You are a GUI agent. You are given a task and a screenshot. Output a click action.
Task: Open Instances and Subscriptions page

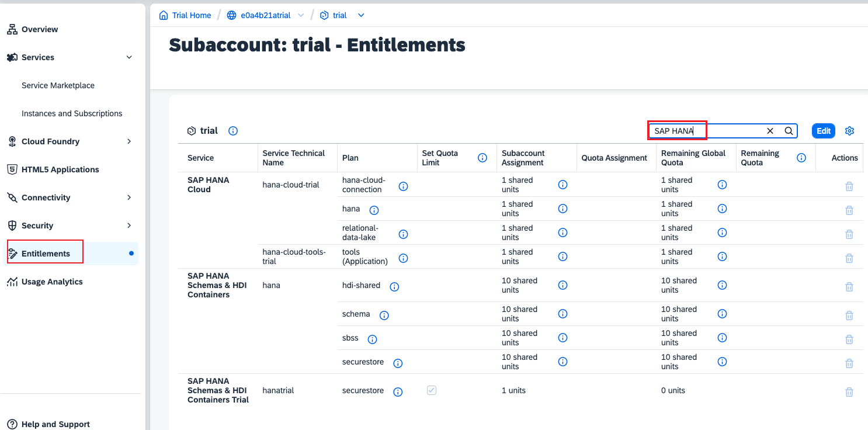72,113
